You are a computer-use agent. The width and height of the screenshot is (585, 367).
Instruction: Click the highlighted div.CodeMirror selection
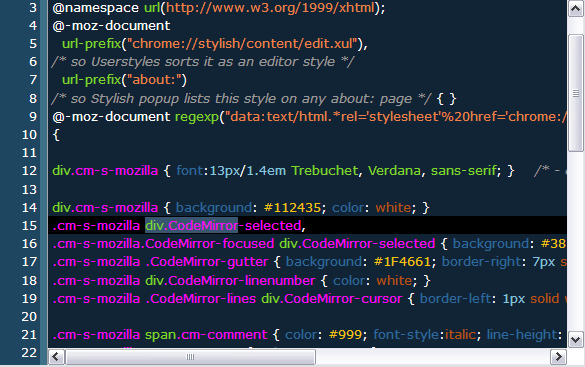[191, 226]
